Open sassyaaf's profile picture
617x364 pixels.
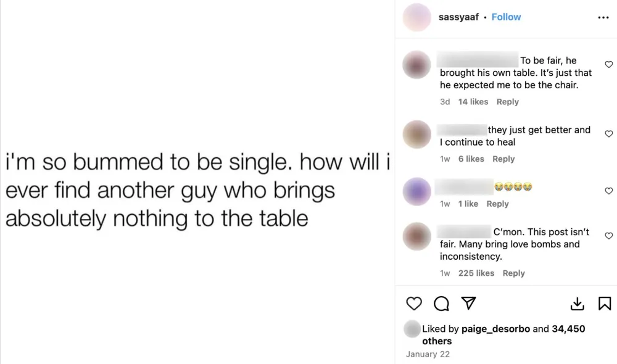point(416,17)
